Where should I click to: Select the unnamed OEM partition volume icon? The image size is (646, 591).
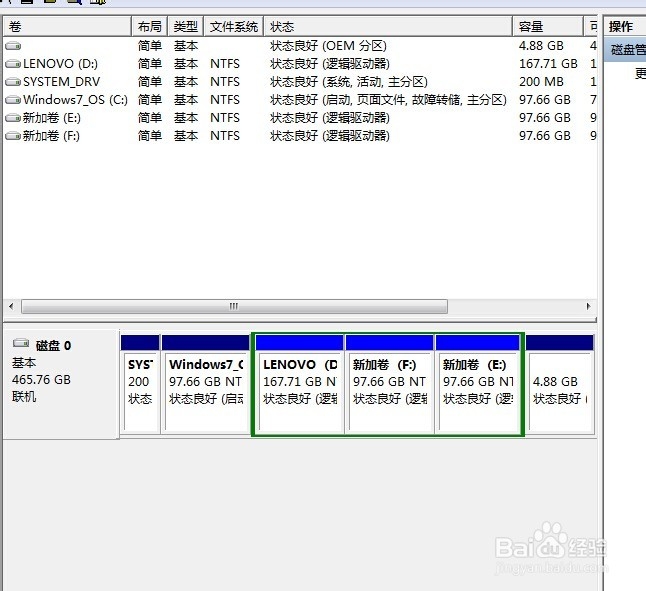point(13,46)
